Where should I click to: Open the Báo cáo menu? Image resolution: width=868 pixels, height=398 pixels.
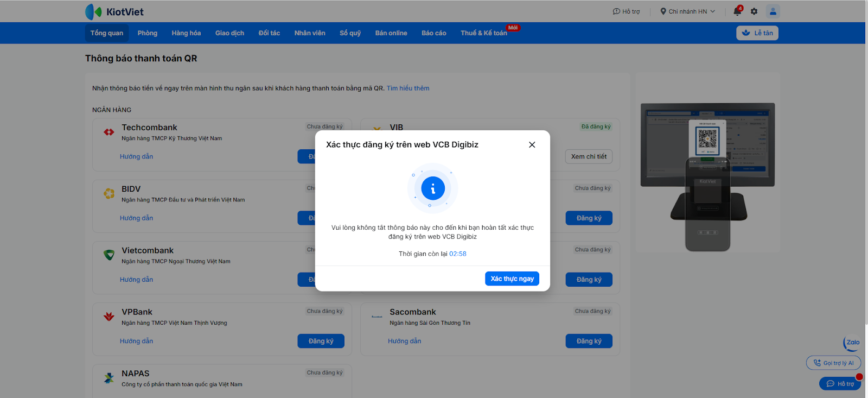coord(434,33)
